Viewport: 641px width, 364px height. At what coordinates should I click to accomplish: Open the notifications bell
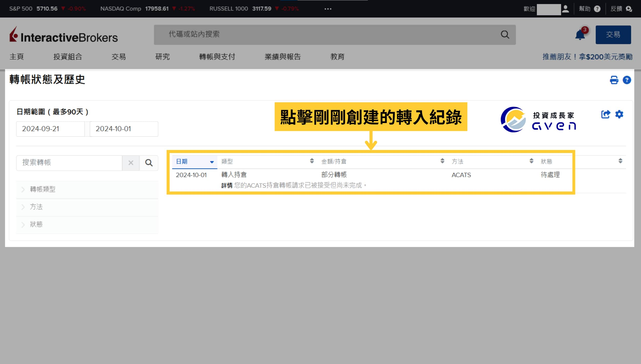(x=580, y=35)
